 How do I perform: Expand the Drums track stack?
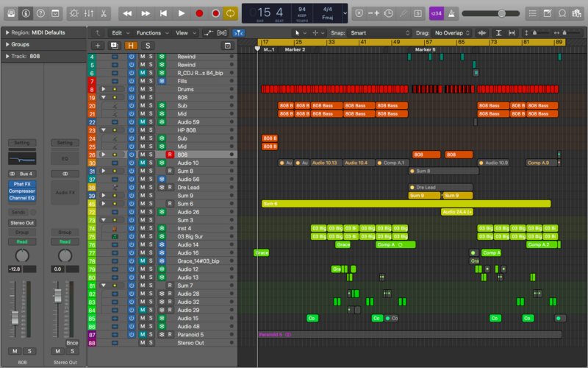[104, 89]
